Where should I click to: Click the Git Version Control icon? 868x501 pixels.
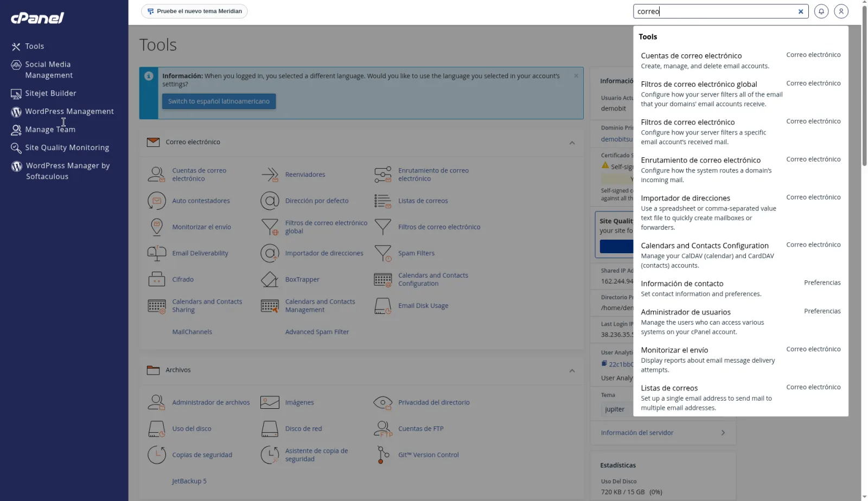pyautogui.click(x=382, y=455)
